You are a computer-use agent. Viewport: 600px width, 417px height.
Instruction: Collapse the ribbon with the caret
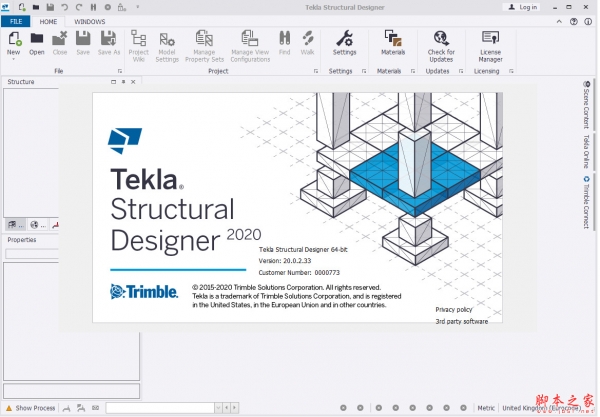pyautogui.click(x=559, y=21)
